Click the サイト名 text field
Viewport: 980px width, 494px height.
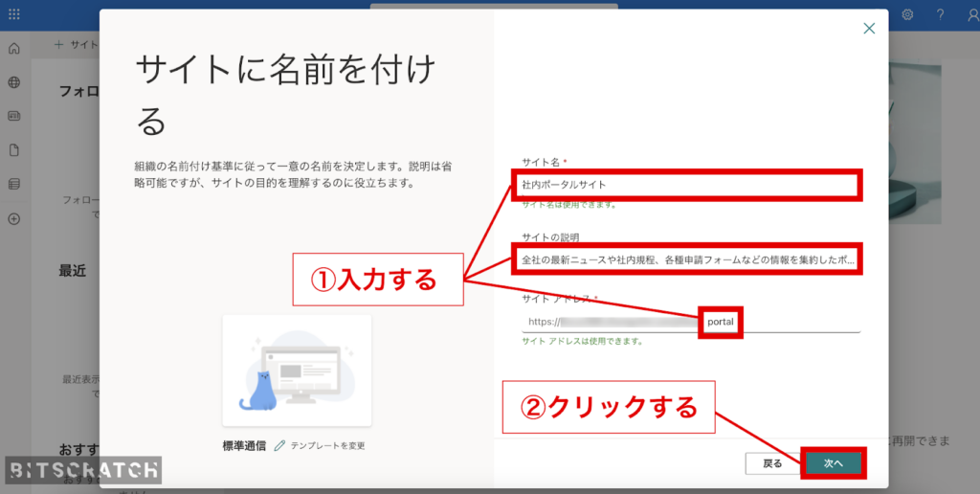click(x=687, y=185)
